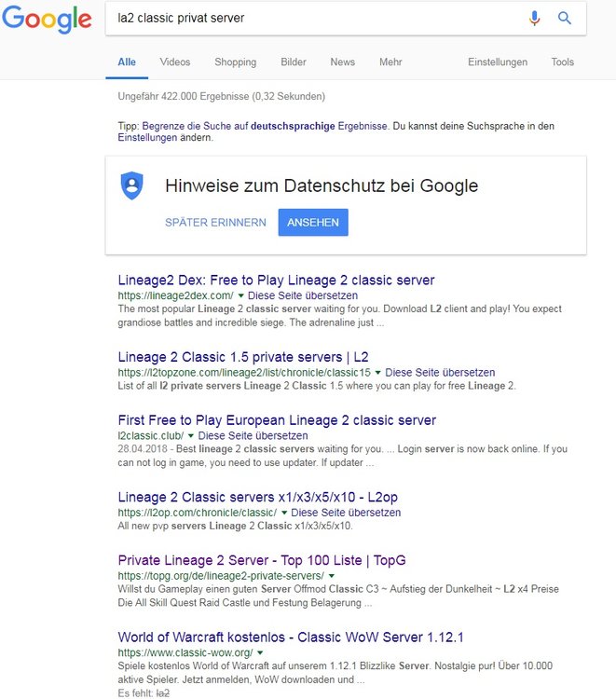
Task: Click the blue search magnifier icon
Action: [x=565, y=18]
